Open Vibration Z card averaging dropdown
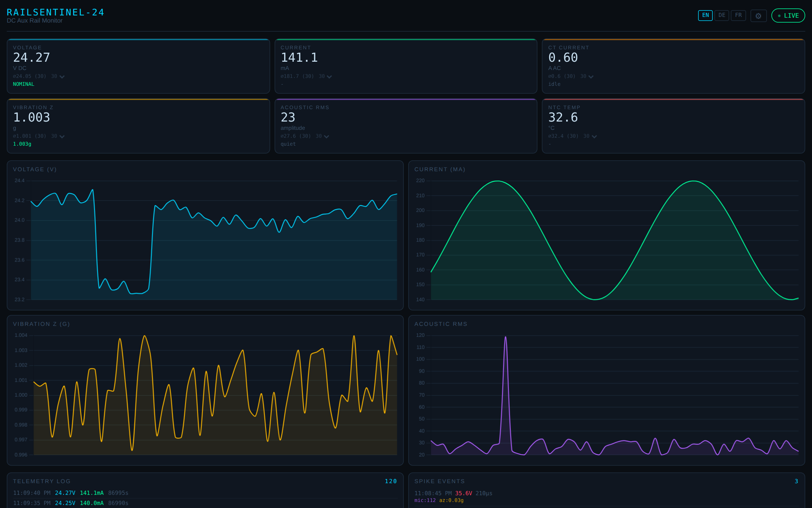 point(58,136)
